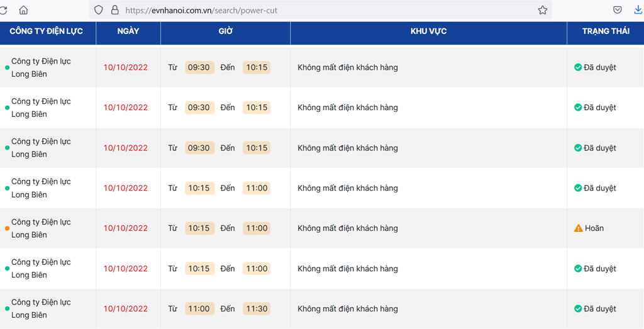Click the orange status dot of the postponed row
Screen dimensions: 644x329
point(7,228)
